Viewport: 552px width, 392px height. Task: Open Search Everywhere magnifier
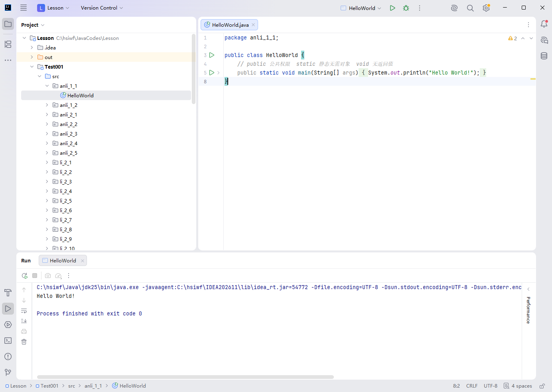click(x=470, y=8)
